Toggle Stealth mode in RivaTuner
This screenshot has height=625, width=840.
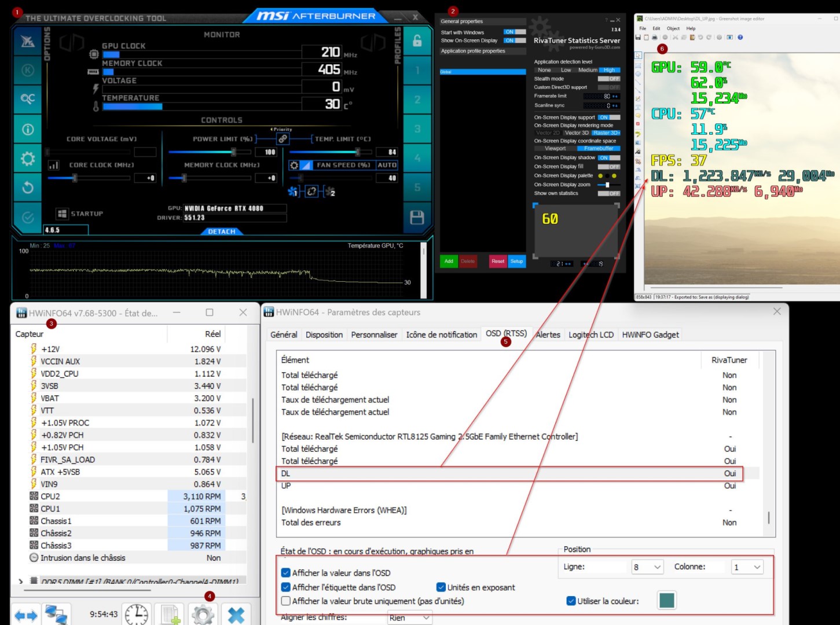tap(609, 79)
